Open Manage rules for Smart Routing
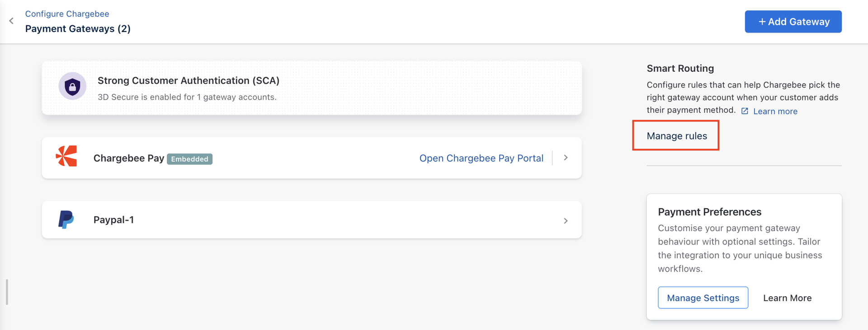Image resolution: width=868 pixels, height=330 pixels. [676, 136]
